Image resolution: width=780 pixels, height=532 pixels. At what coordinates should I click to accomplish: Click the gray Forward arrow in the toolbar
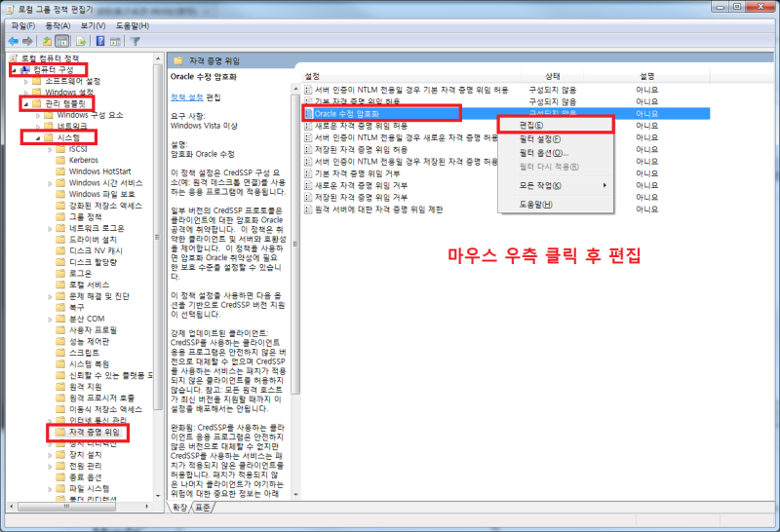(28, 41)
